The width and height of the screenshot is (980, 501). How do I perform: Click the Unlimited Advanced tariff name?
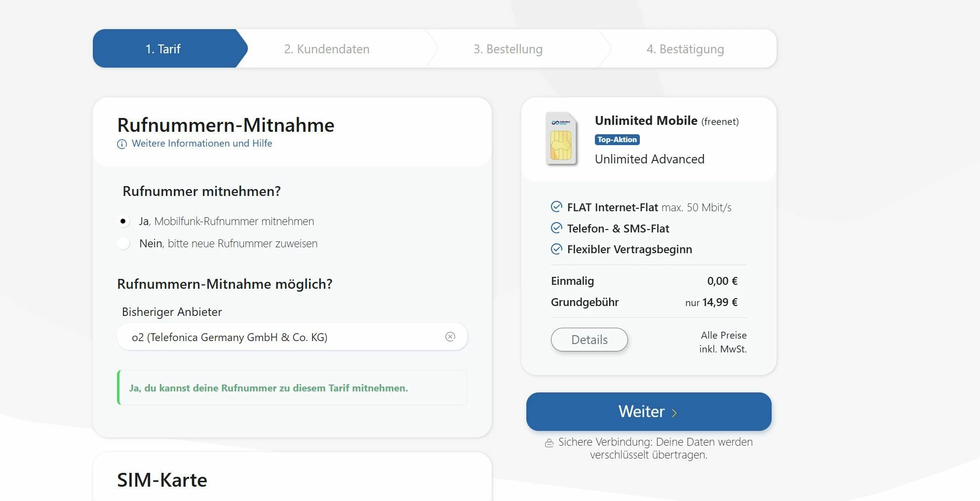click(x=650, y=159)
